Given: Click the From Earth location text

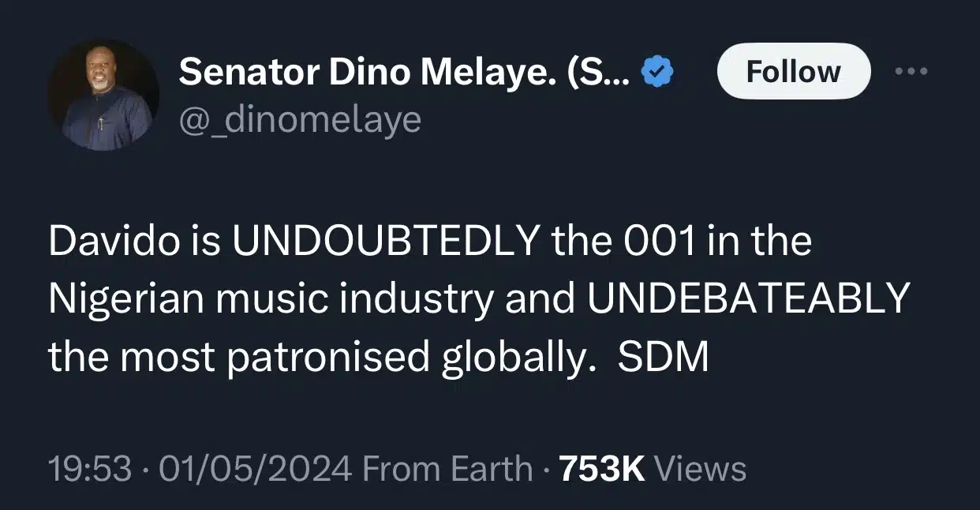Looking at the screenshot, I should 447,469.
